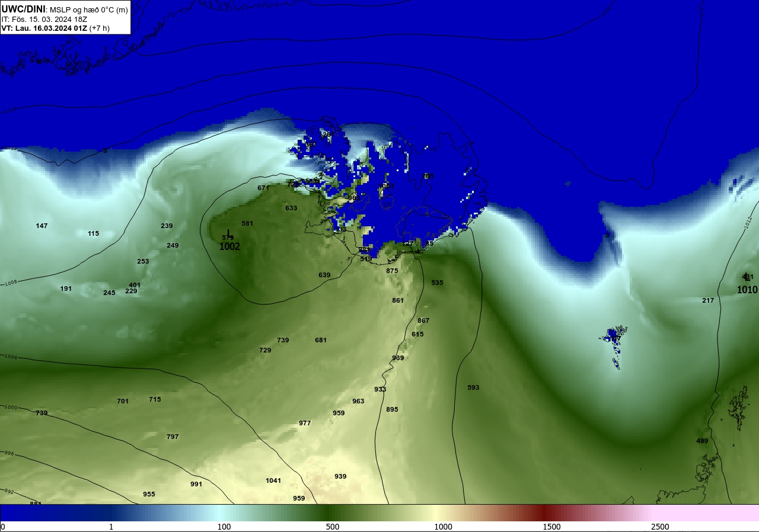Click the 895 height value
The width and height of the screenshot is (759, 532).
tap(392, 409)
